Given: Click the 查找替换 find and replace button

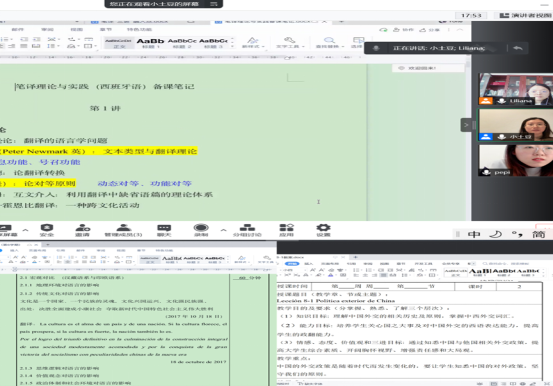Looking at the screenshot, I should [x=329, y=42].
